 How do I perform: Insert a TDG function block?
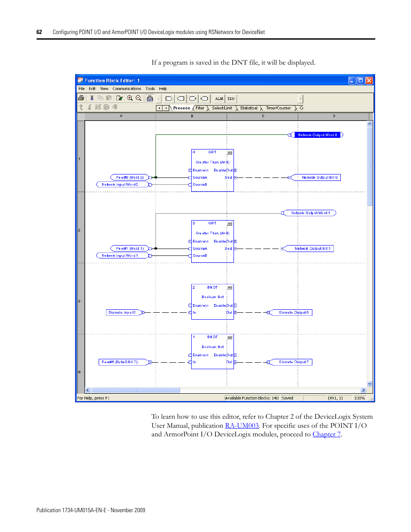(231, 99)
